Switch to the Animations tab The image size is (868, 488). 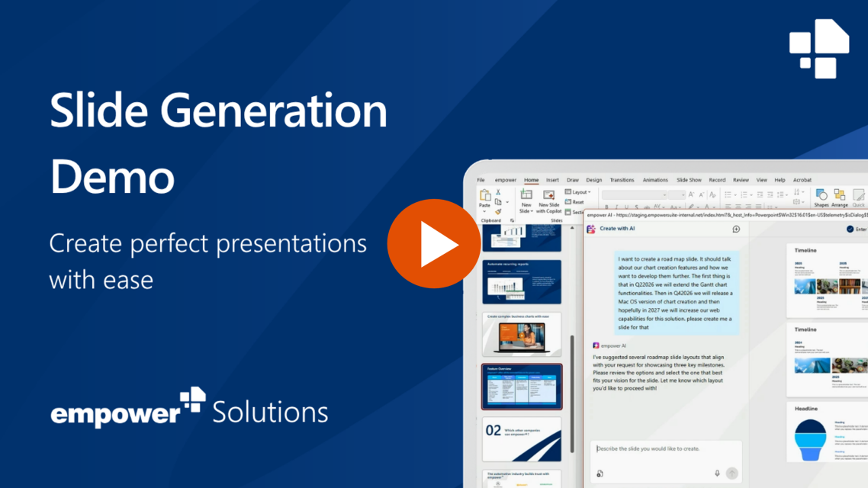point(655,180)
